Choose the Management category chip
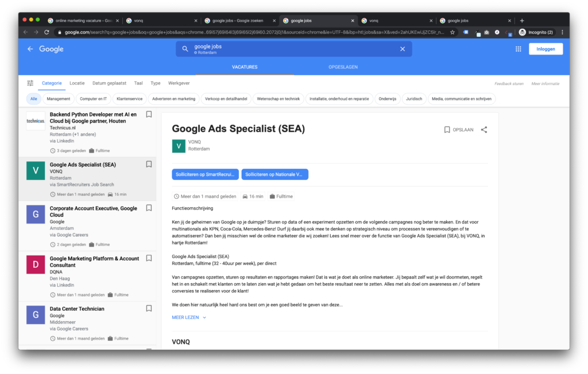This screenshot has width=588, height=374. pyautogui.click(x=58, y=99)
